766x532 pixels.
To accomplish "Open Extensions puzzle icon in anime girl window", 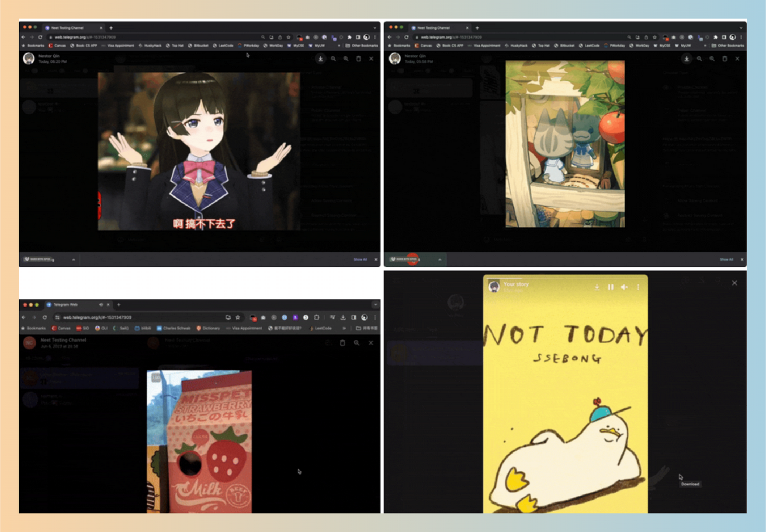I will [349, 37].
